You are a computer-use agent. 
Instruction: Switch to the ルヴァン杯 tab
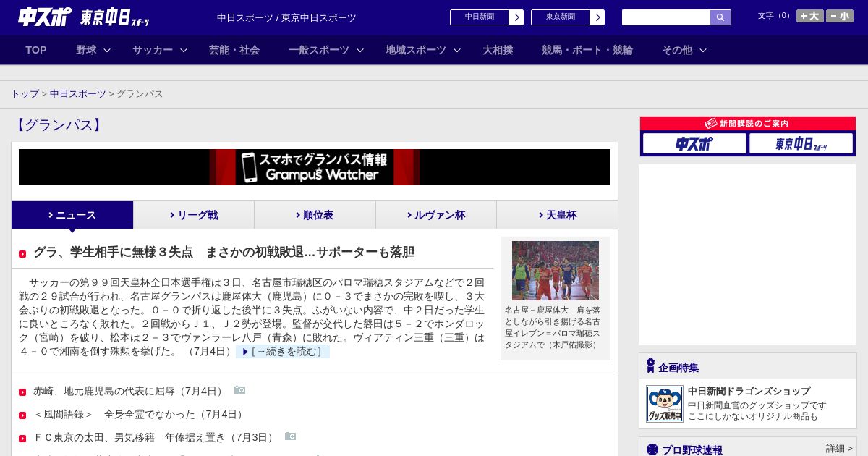pyautogui.click(x=436, y=215)
